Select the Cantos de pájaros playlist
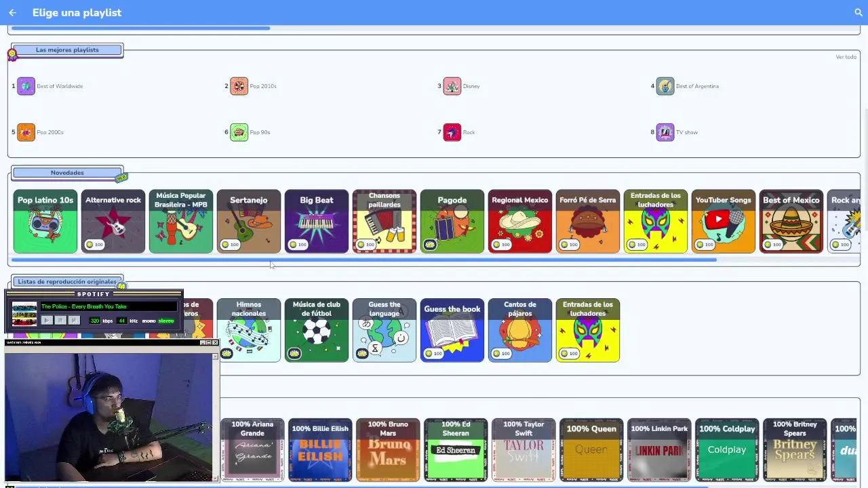The width and height of the screenshot is (868, 488). [x=520, y=330]
